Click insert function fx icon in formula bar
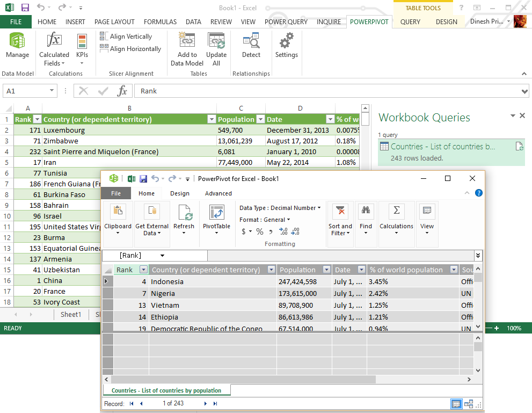532x413 pixels. 122,91
